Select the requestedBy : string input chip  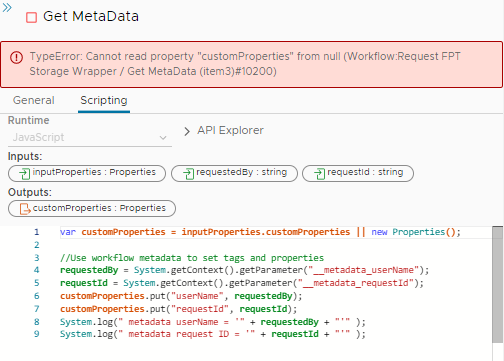click(234, 173)
